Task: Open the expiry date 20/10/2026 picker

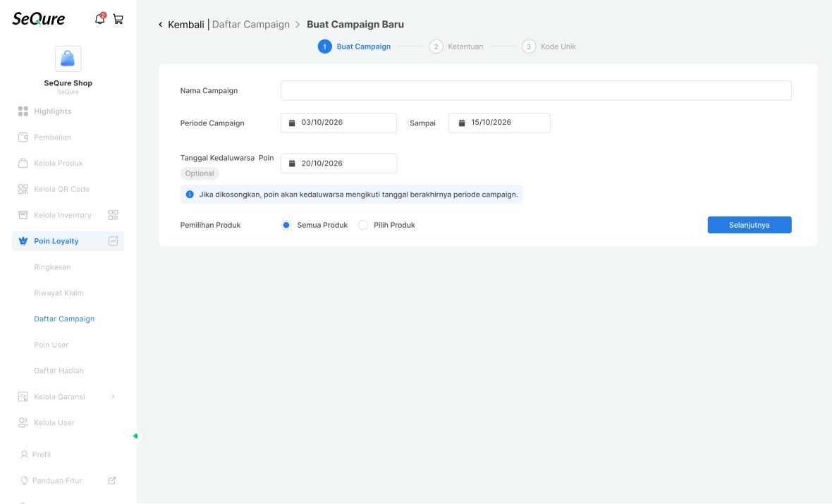Action: (x=338, y=164)
